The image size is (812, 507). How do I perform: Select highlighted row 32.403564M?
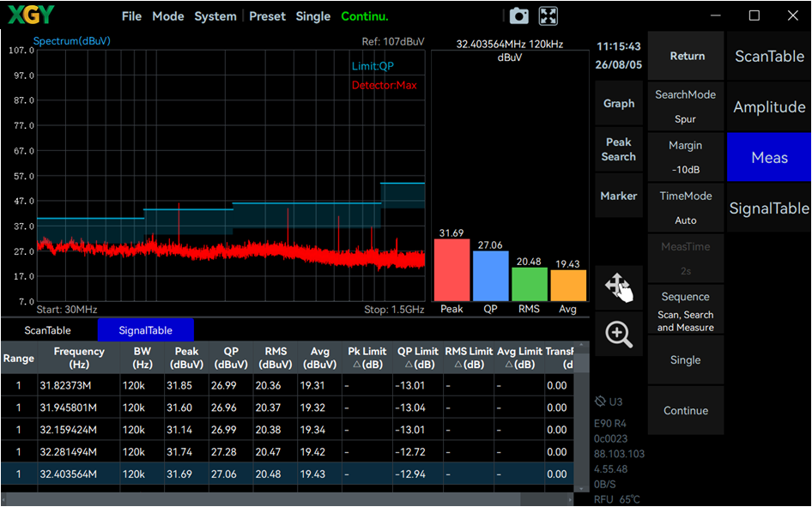coord(287,474)
